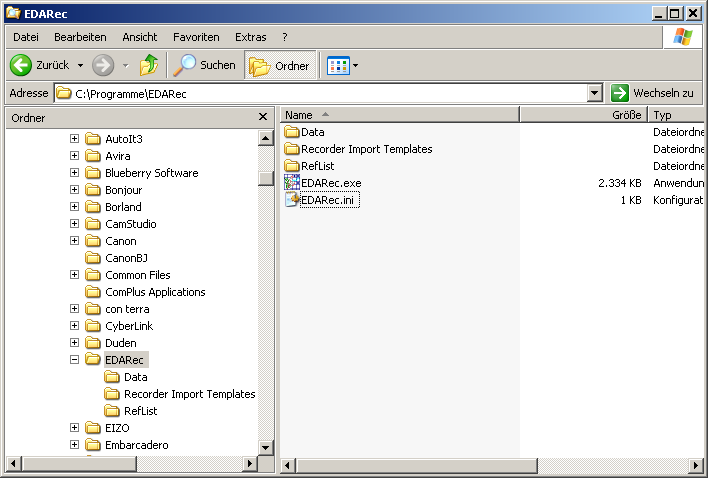Click the 2.334 KB size cell
This screenshot has height=478, width=708.
coord(620,183)
